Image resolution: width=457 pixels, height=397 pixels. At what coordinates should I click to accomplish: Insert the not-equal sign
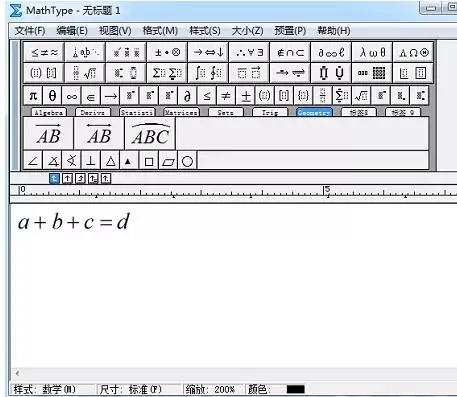point(226,96)
